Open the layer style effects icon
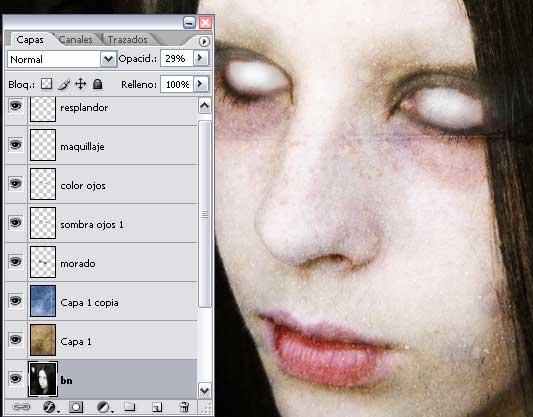 pos(50,406)
